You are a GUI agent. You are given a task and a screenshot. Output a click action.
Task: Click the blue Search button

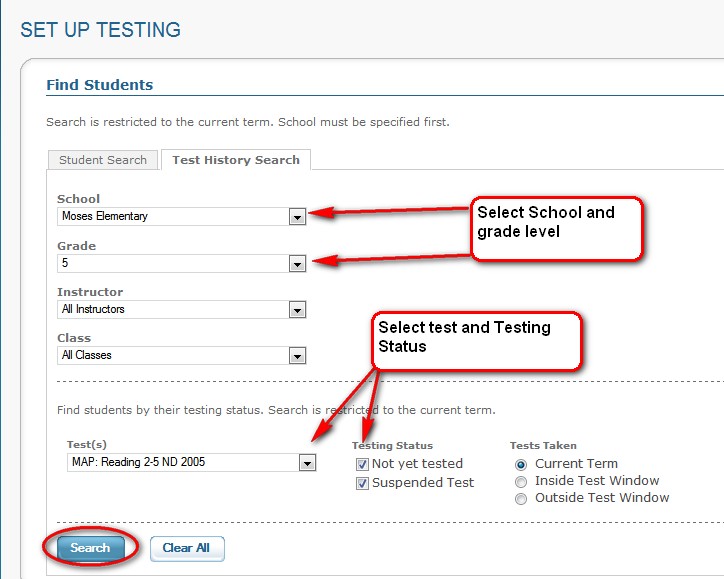click(90, 548)
